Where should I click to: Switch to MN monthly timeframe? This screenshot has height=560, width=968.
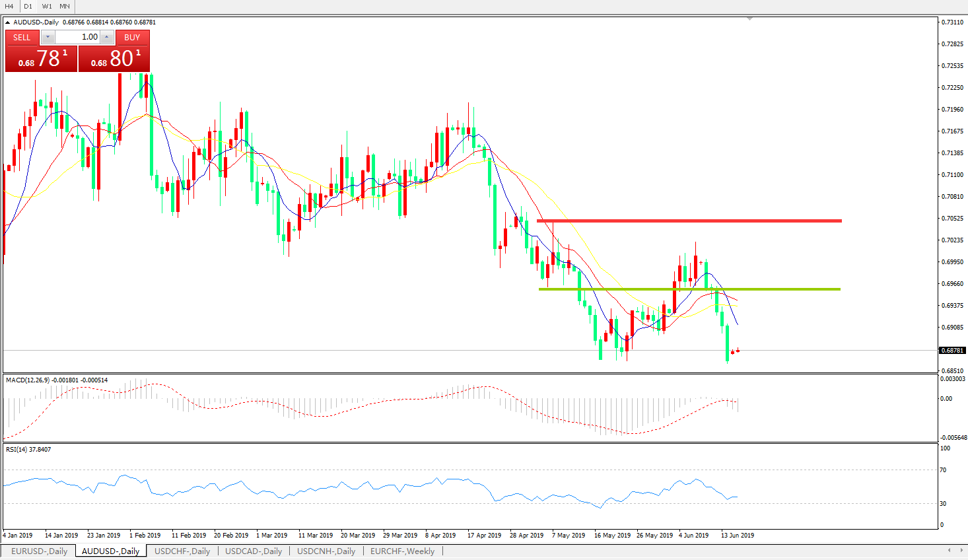[x=65, y=6]
